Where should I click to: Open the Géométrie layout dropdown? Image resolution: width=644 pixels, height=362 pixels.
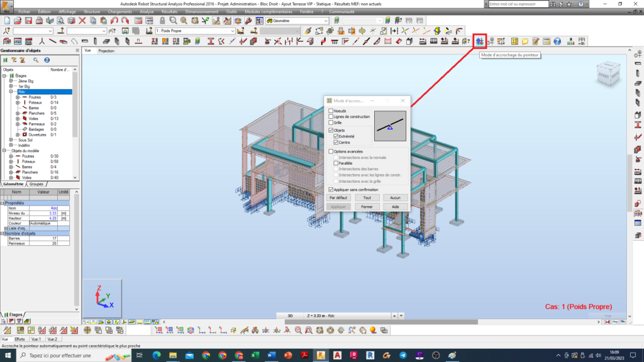[x=325, y=21]
